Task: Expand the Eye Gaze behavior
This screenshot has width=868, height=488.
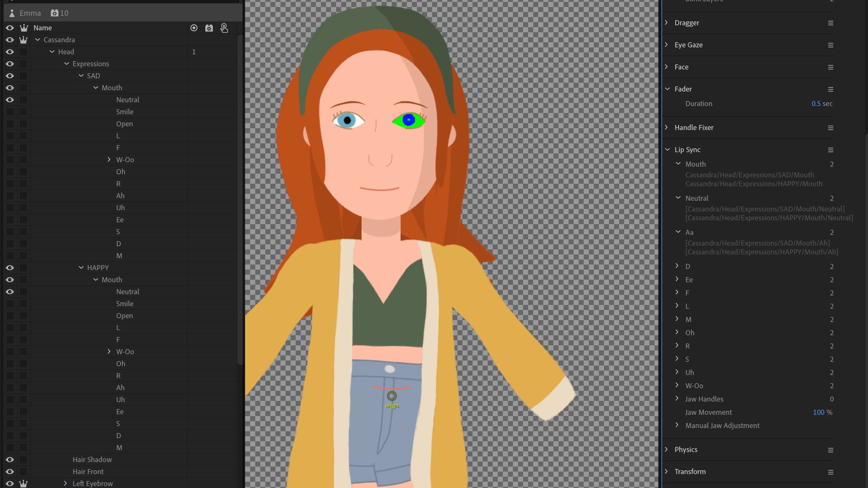Action: tap(666, 45)
